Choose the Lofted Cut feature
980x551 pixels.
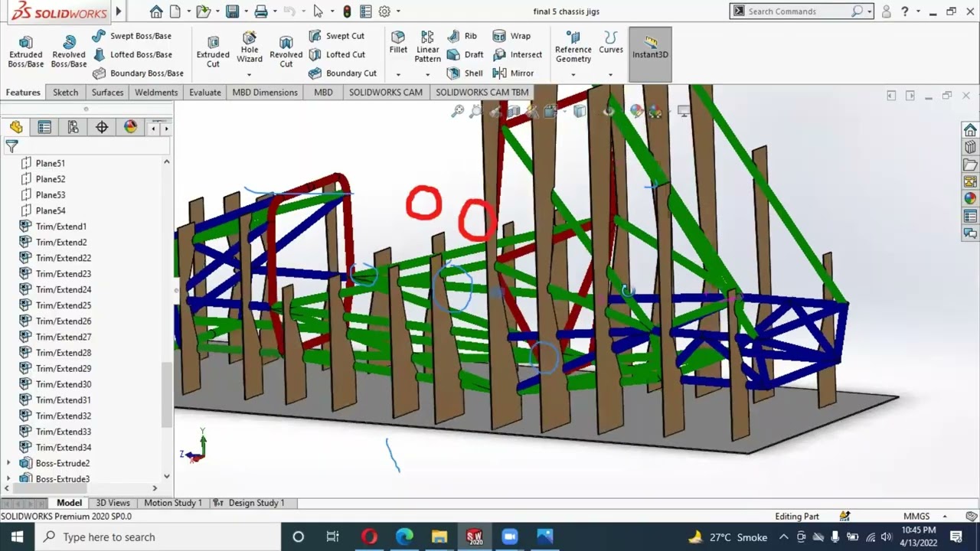point(337,54)
